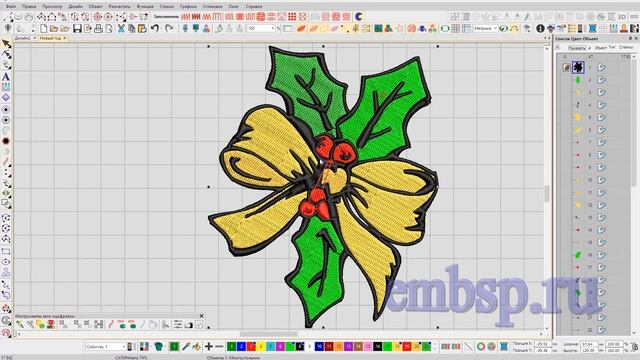Pick yellow color swatch 4 in palette
The image size is (640, 360).
(261, 347)
